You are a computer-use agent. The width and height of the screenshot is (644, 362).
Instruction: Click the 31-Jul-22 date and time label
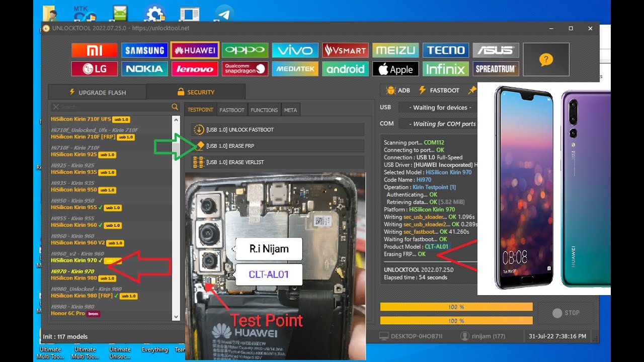pyautogui.click(x=557, y=336)
